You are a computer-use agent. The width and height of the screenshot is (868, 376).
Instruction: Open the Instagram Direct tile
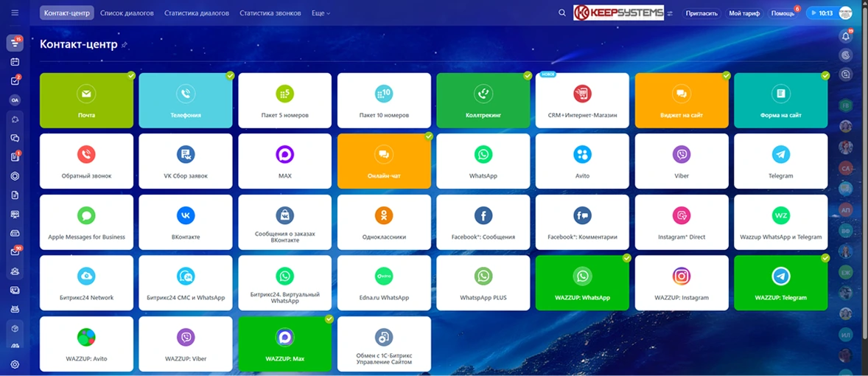tap(681, 222)
